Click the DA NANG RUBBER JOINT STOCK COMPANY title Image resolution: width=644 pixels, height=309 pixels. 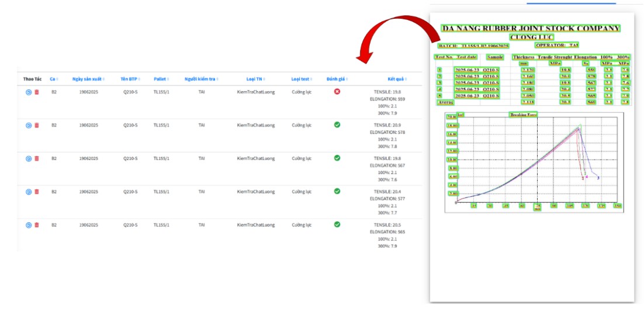[531, 28]
